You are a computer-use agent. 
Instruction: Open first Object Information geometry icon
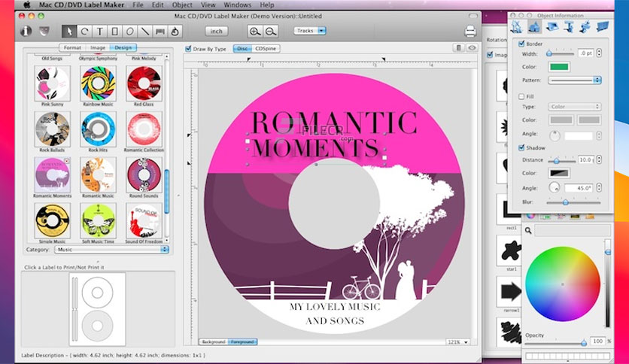[x=516, y=26]
